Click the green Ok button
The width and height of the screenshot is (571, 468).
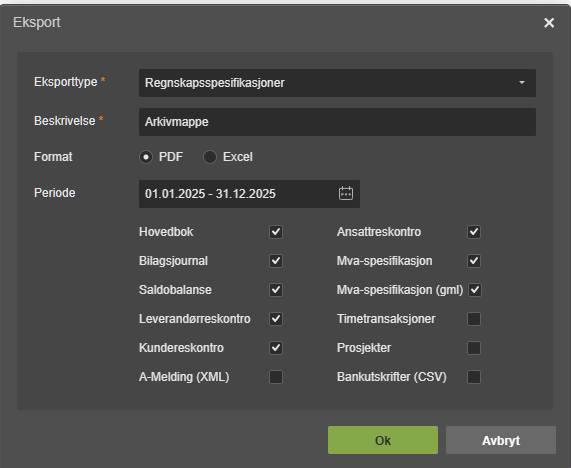tap(383, 440)
